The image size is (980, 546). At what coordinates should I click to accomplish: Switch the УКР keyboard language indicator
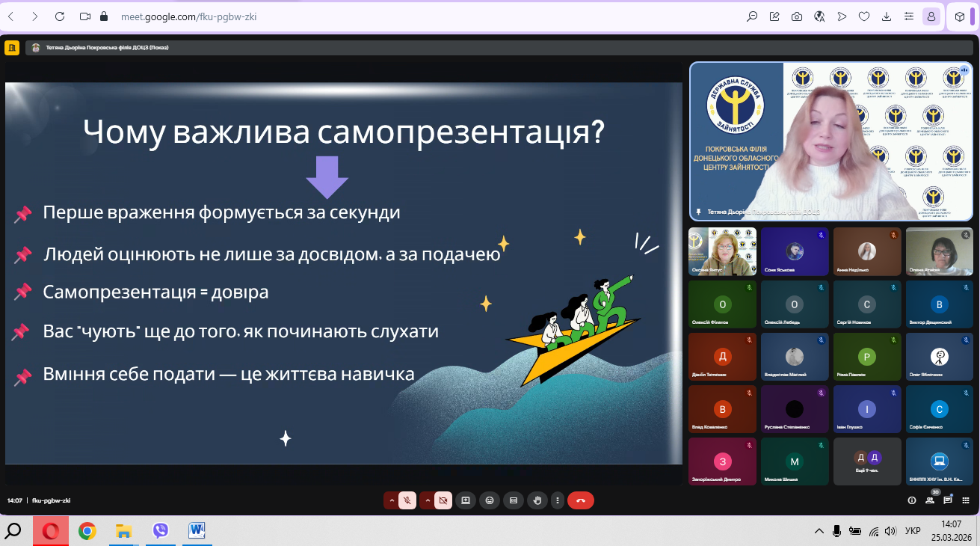(912, 531)
